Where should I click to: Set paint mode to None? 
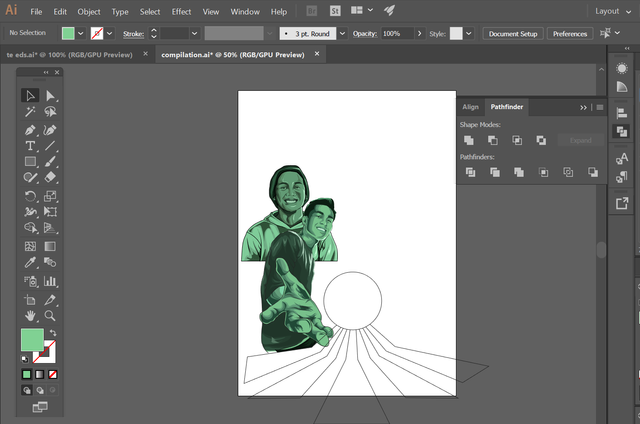[x=53, y=375]
